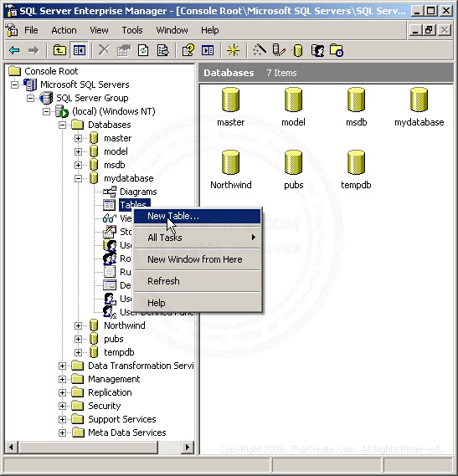Collapse the mydatabase tree node
The width and height of the screenshot is (458, 476).
click(78, 178)
